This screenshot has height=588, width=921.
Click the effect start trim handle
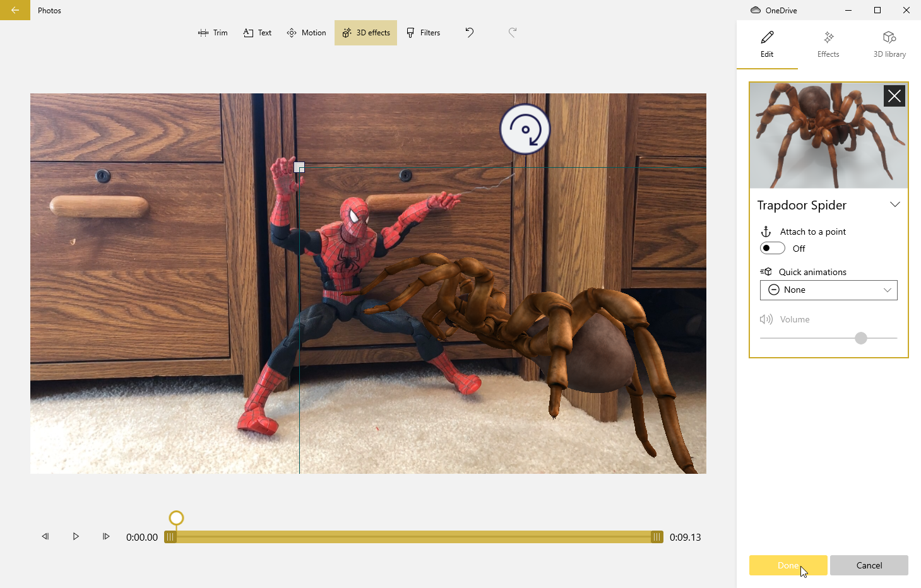pos(170,537)
